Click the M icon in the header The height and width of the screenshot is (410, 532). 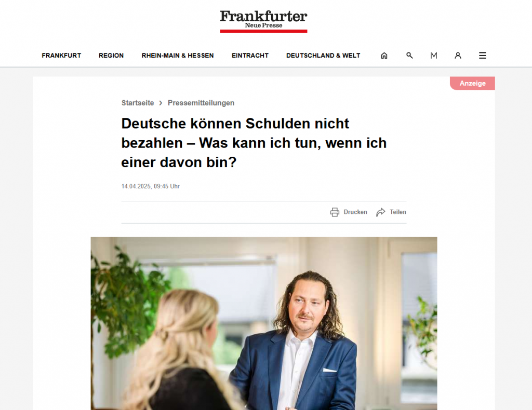click(x=434, y=55)
